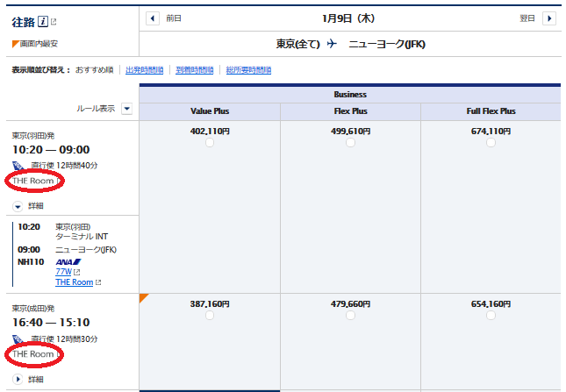Select Flex Plus 499,610円 fare
Viewport: 566px width, 392px height.
tap(350, 143)
